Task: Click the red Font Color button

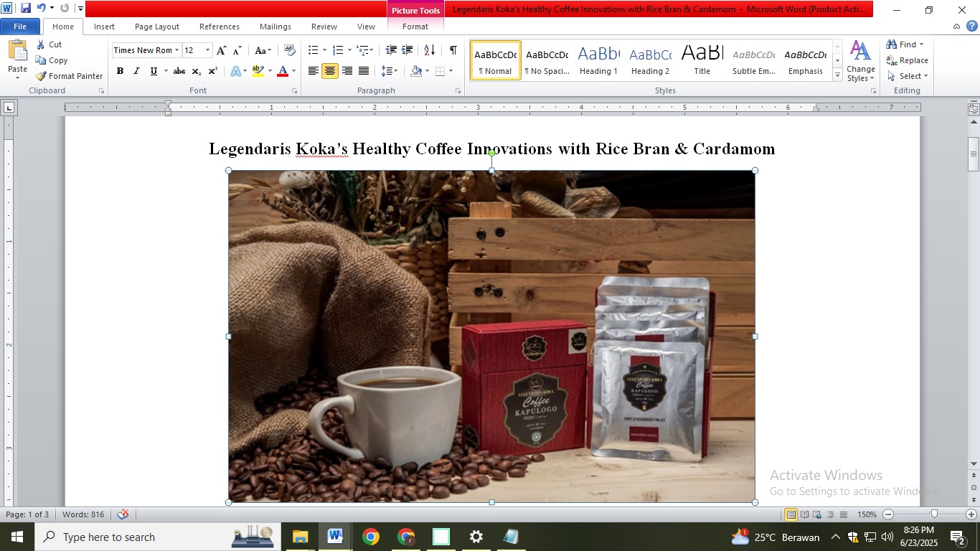Action: click(x=283, y=71)
